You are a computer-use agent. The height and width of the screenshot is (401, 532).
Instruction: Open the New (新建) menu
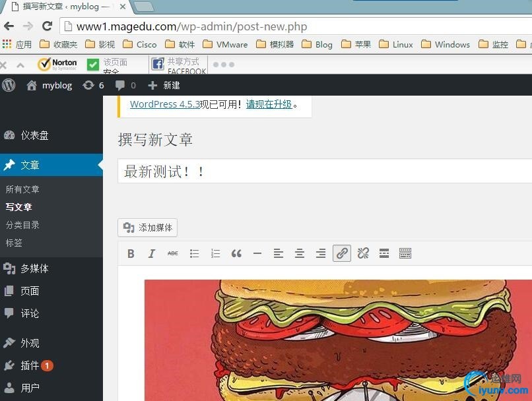click(164, 86)
